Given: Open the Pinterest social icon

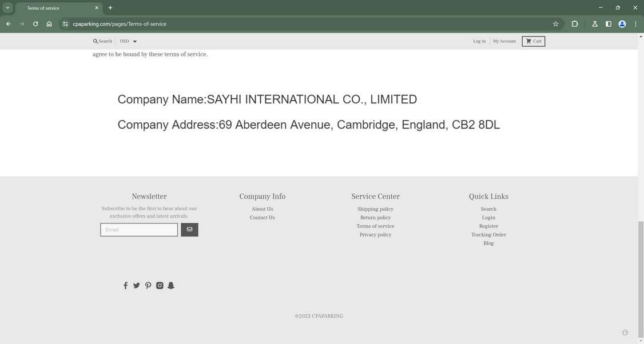Looking at the screenshot, I should [148, 285].
